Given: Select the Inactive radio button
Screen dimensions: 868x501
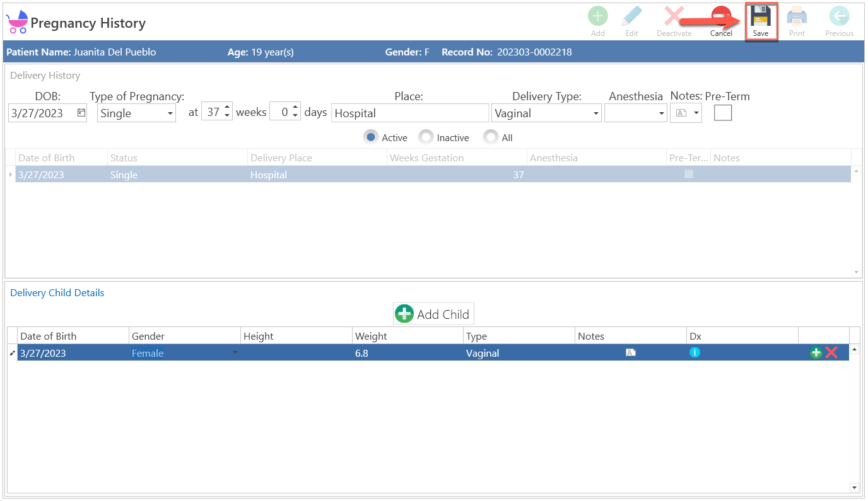Looking at the screenshot, I should tap(426, 137).
